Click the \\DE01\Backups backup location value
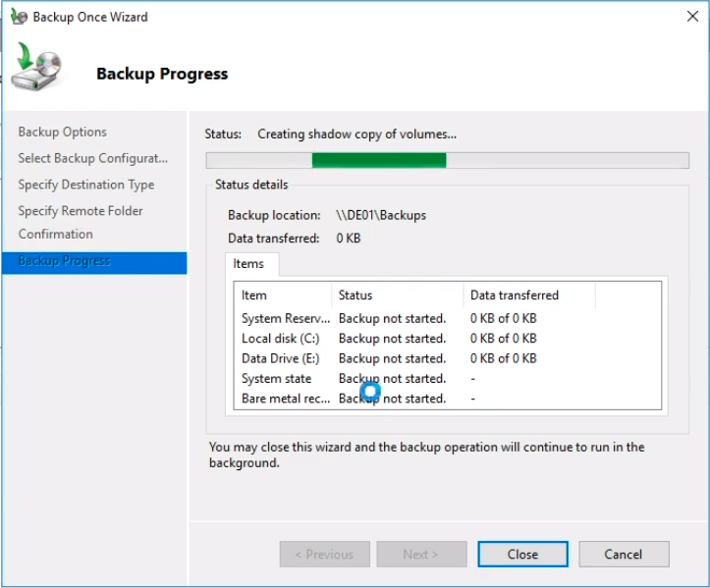The width and height of the screenshot is (710, 588). coord(381,215)
